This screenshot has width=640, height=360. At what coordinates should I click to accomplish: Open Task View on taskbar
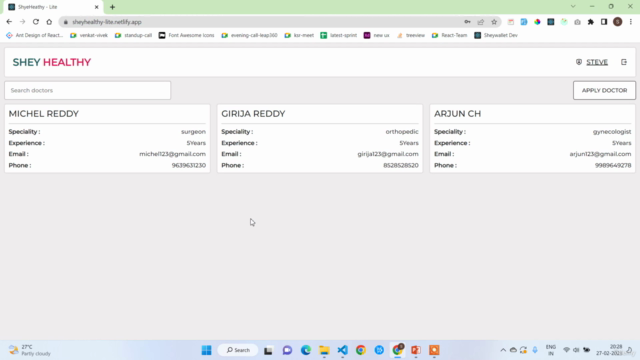(268, 350)
